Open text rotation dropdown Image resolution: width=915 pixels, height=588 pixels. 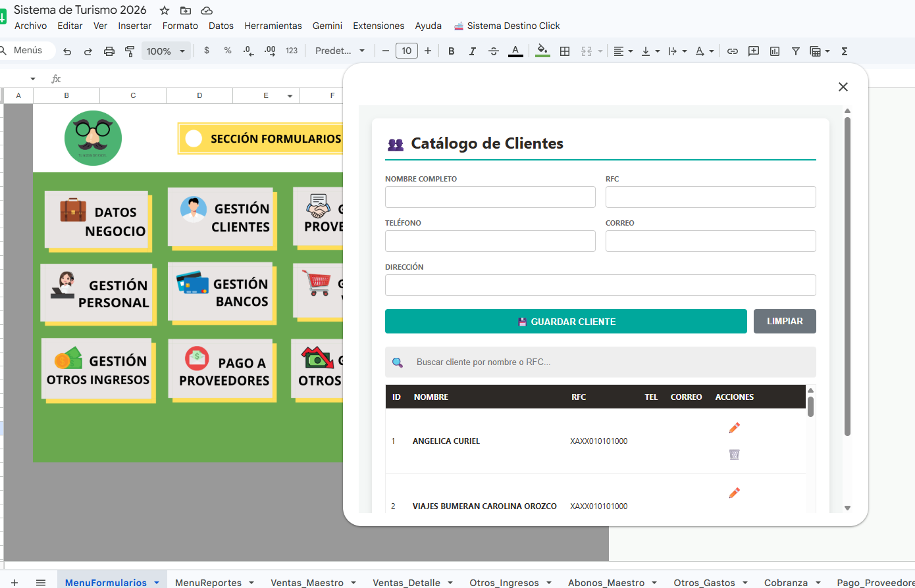point(704,51)
